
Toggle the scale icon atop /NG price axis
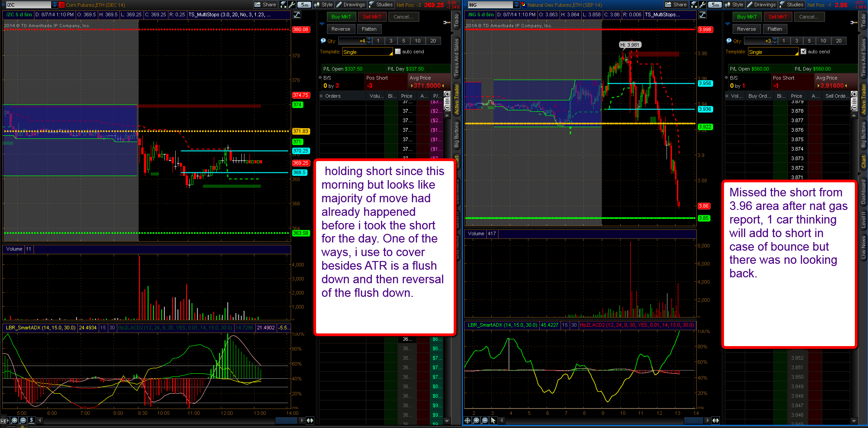pyautogui.click(x=702, y=15)
